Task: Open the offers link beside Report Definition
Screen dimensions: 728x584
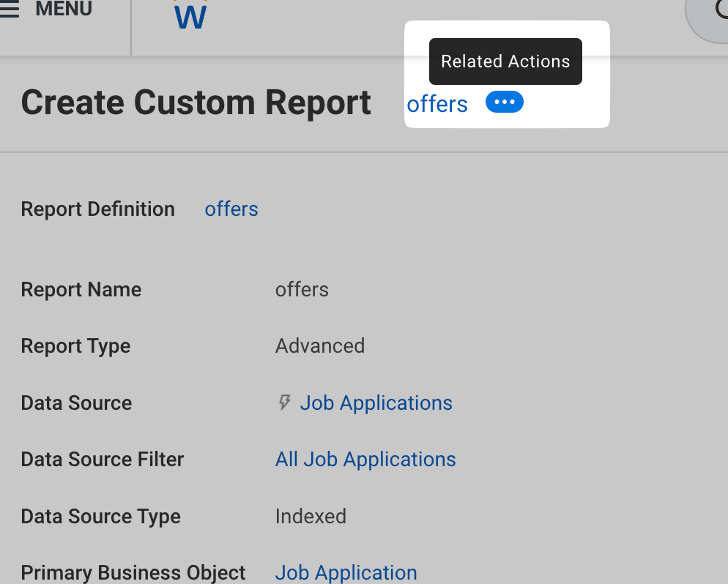Action: [x=231, y=209]
